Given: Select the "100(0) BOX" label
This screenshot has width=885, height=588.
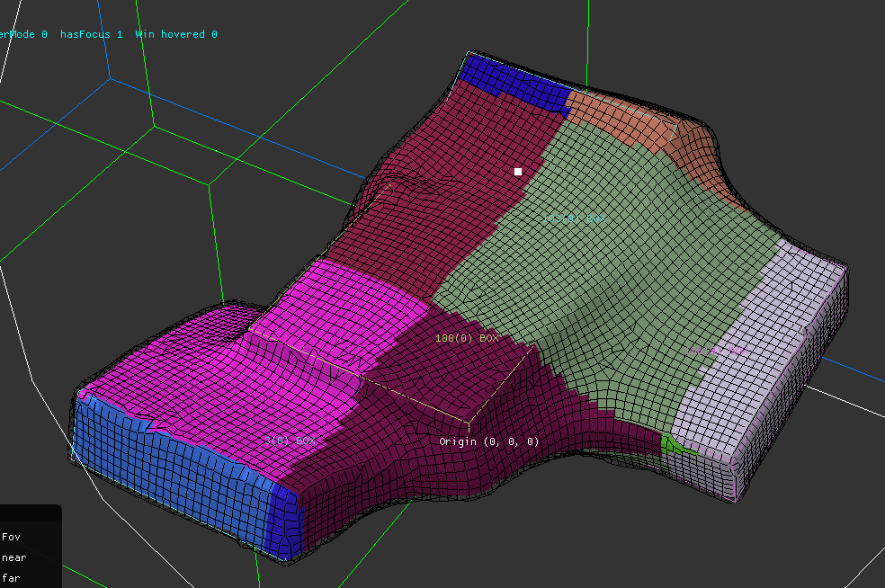Looking at the screenshot, I should (x=468, y=339).
